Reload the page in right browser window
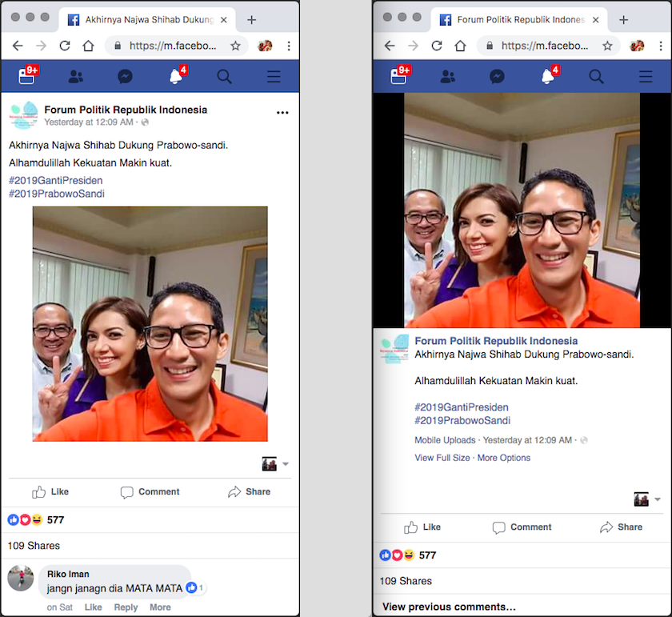Image resolution: width=672 pixels, height=617 pixels. 437,46
